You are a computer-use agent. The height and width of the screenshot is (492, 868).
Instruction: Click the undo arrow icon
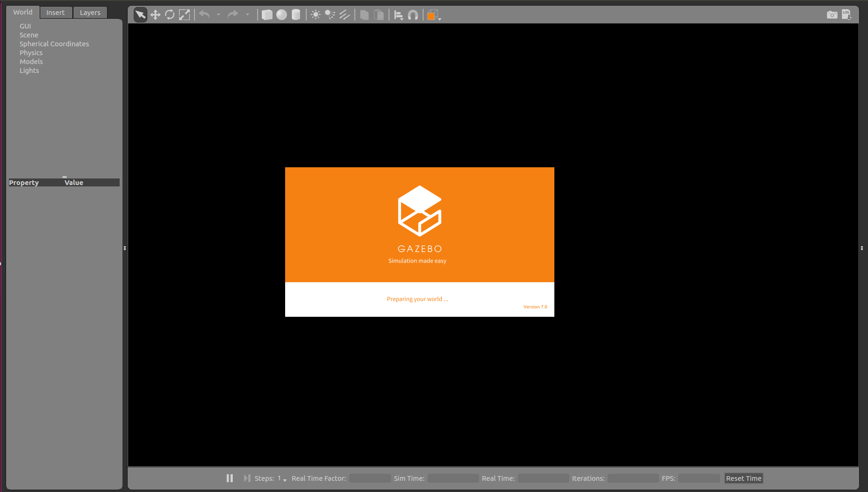tap(204, 14)
